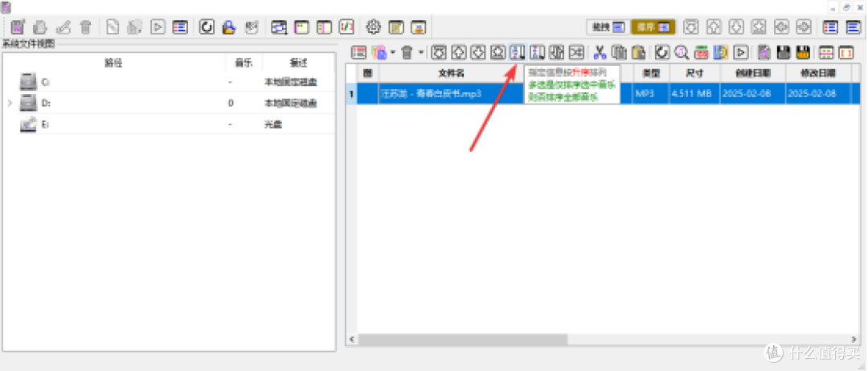The width and height of the screenshot is (868, 371).
Task: Click the horizontal scrollbar thumb under file list
Action: (x=463, y=338)
